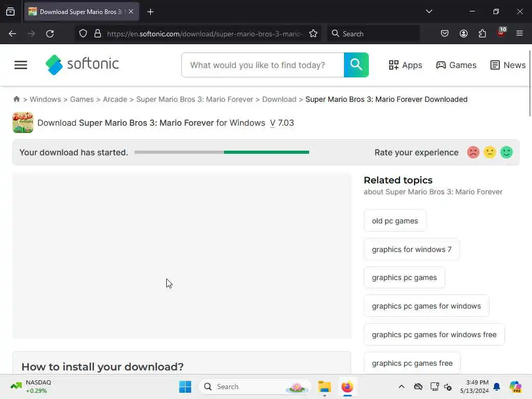Open the extension with badge 10
Image resolution: width=532 pixels, height=399 pixels.
[x=501, y=33]
